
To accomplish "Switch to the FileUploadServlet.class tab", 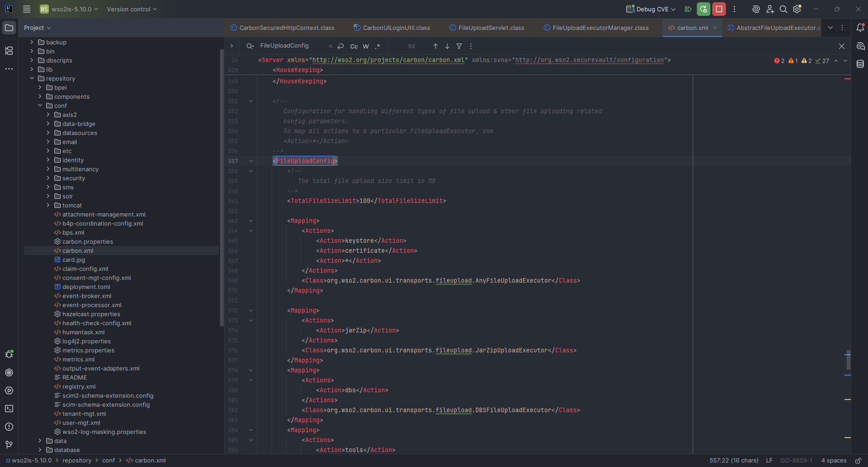I will click(x=491, y=28).
